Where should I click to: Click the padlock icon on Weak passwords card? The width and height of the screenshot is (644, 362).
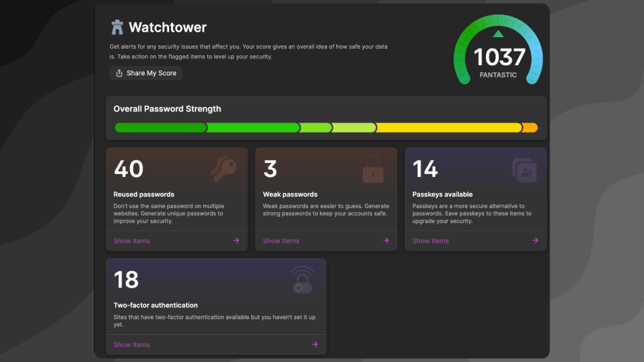pos(373,170)
